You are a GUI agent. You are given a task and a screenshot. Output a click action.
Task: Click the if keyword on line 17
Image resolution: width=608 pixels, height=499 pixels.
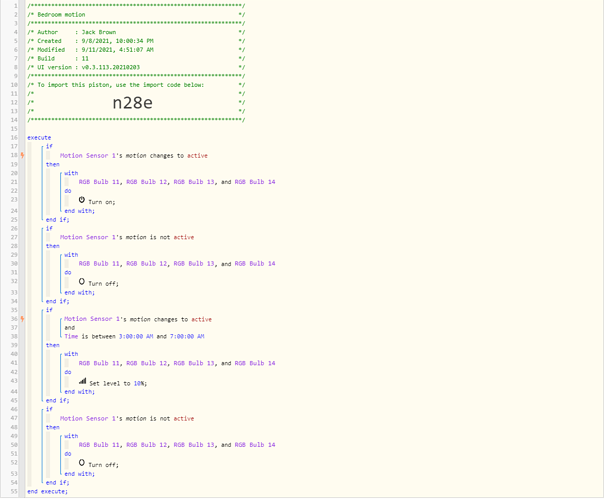coord(49,147)
